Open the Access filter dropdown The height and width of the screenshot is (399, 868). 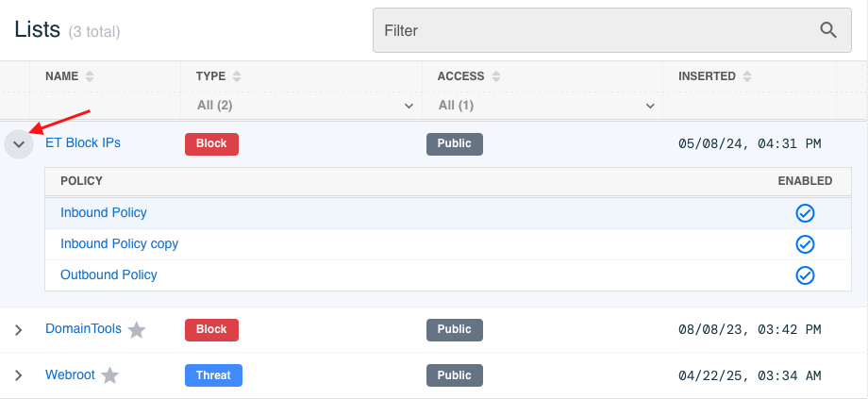(x=543, y=106)
